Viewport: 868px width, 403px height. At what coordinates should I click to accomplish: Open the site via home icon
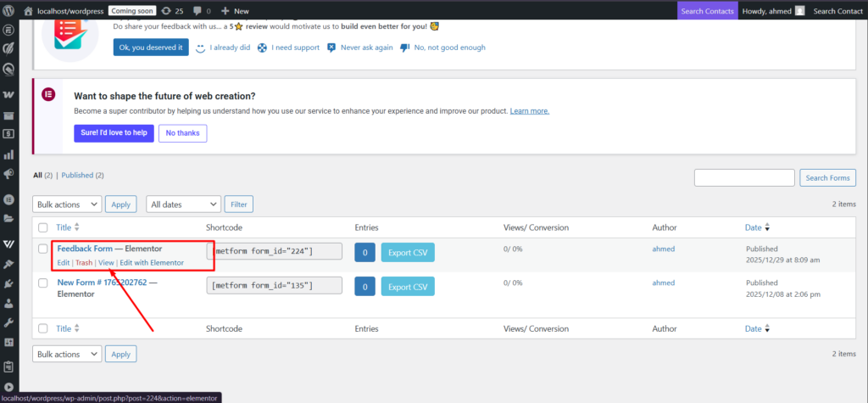click(29, 11)
